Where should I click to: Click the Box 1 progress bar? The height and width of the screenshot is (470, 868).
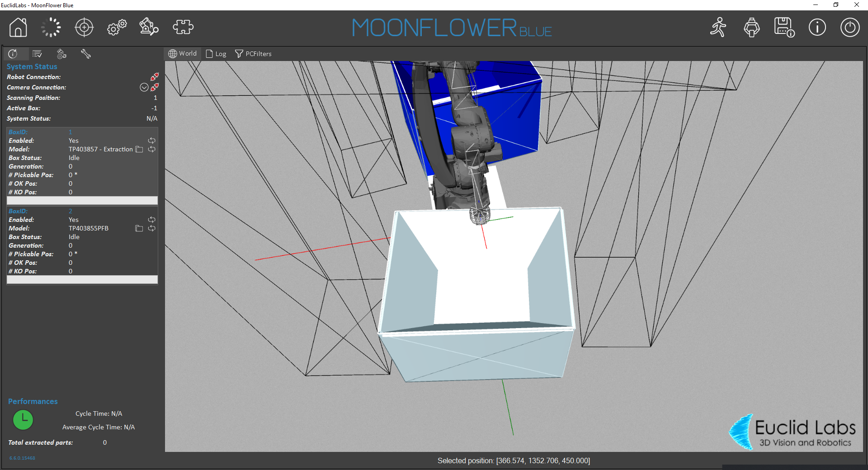click(x=82, y=201)
